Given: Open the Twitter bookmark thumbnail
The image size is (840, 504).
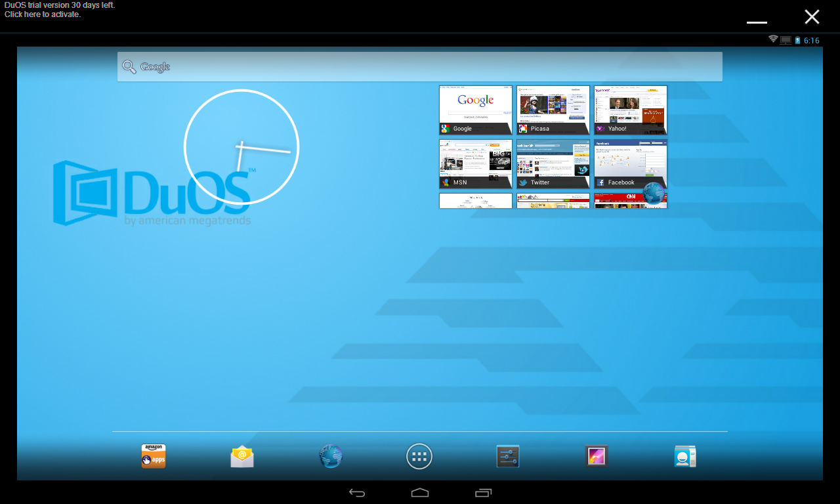Looking at the screenshot, I should pos(553,164).
